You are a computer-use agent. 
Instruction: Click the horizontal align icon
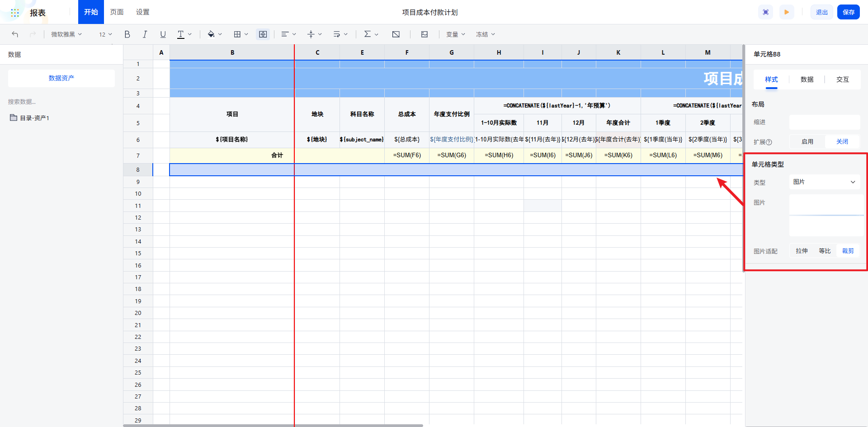point(285,34)
